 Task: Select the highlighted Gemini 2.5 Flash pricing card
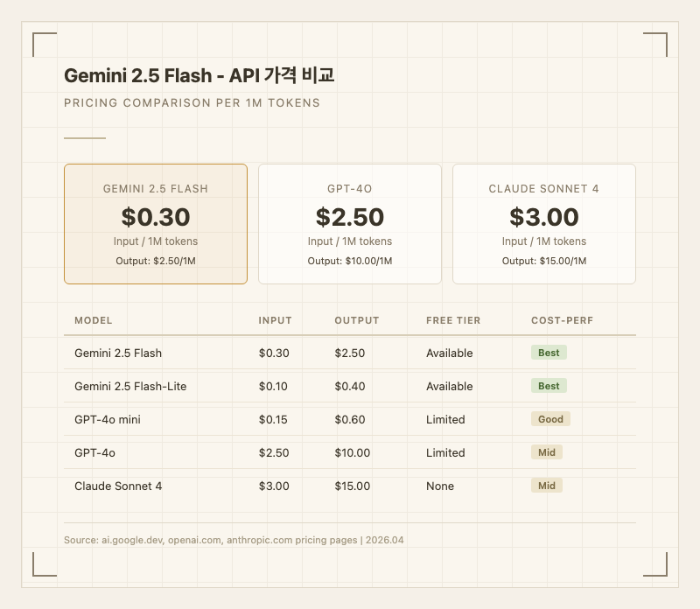156,224
